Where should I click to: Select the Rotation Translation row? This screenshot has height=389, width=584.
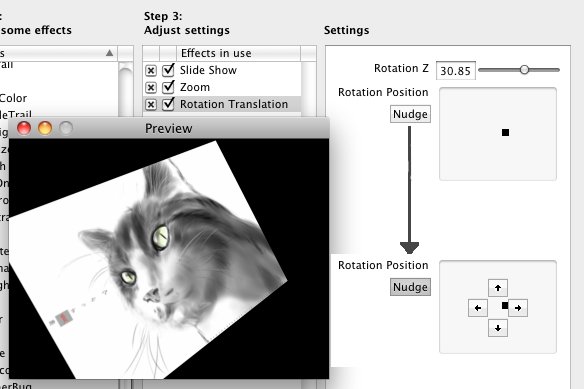222,104
